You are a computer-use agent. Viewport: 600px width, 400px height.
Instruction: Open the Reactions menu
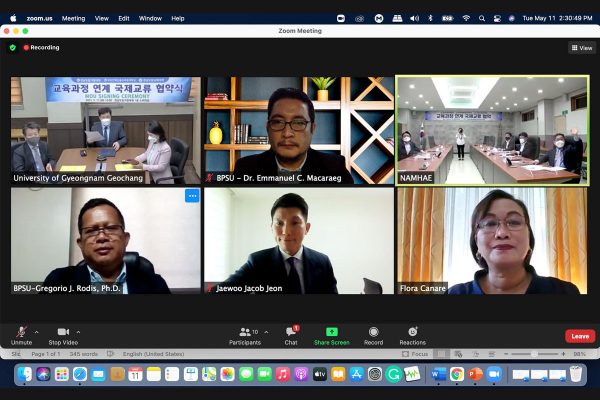click(412, 332)
